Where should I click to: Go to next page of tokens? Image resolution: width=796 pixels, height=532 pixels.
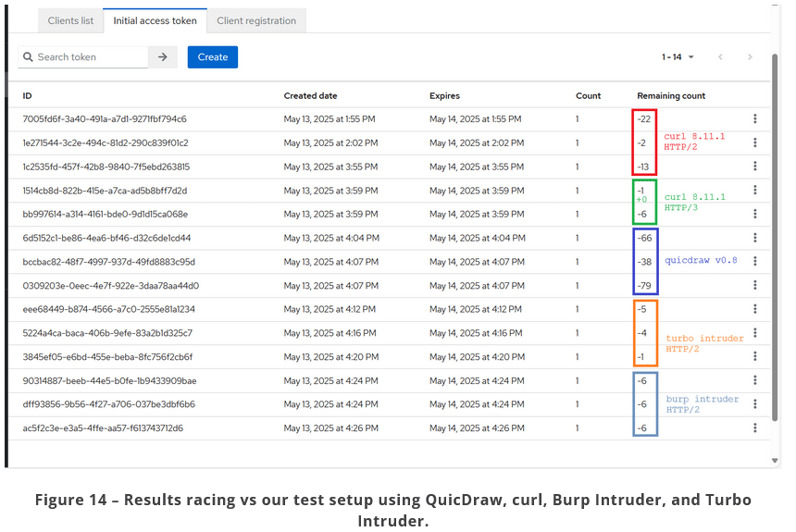point(750,57)
